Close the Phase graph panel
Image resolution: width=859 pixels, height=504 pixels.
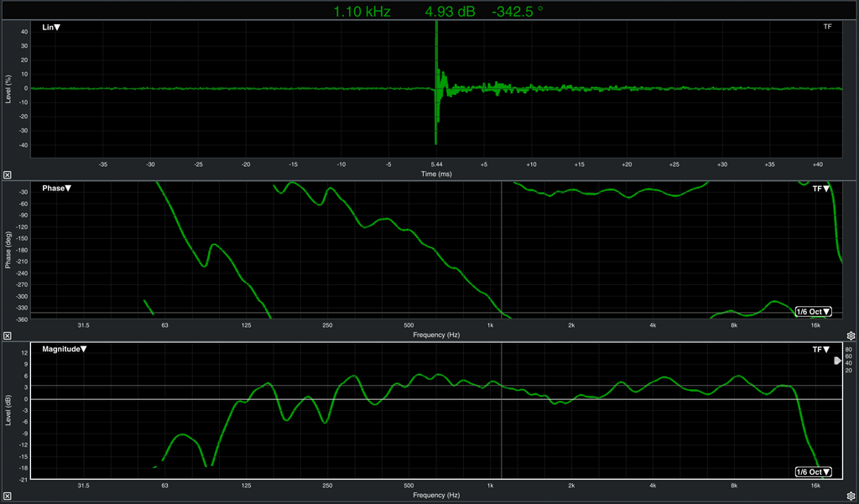click(7, 335)
